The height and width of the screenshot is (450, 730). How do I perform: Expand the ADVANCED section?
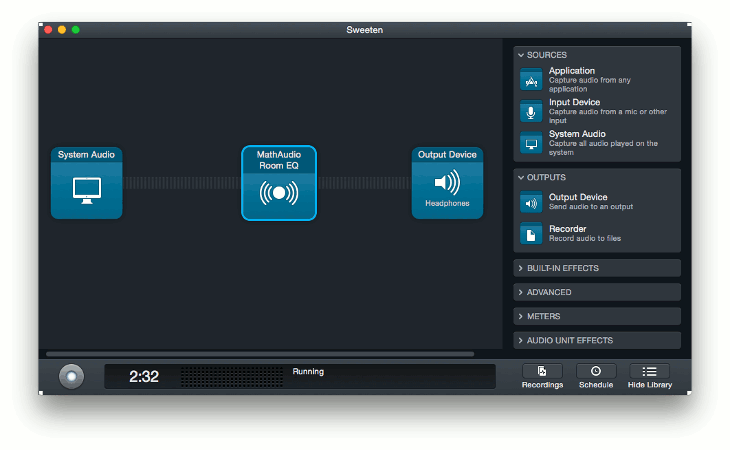[x=597, y=292]
